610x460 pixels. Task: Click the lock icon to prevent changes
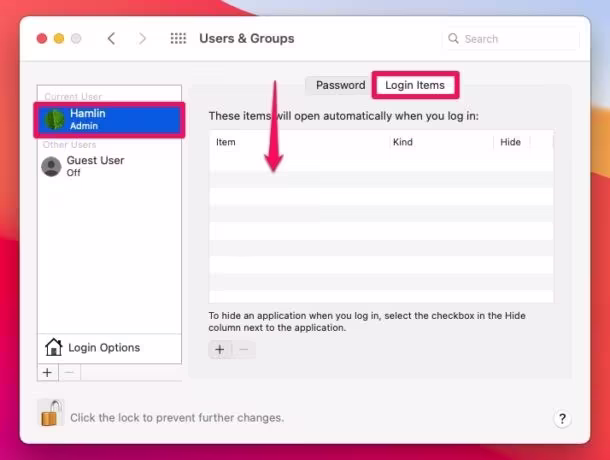[x=52, y=413]
